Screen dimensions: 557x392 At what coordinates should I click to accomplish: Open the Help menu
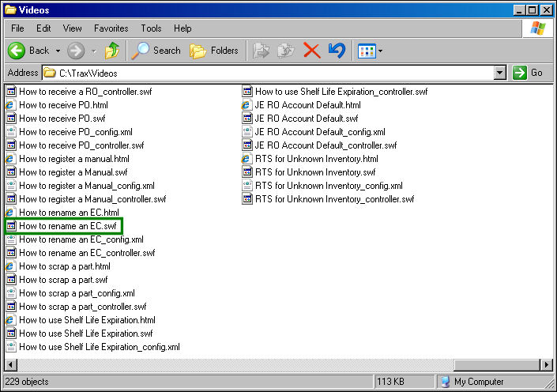[183, 28]
